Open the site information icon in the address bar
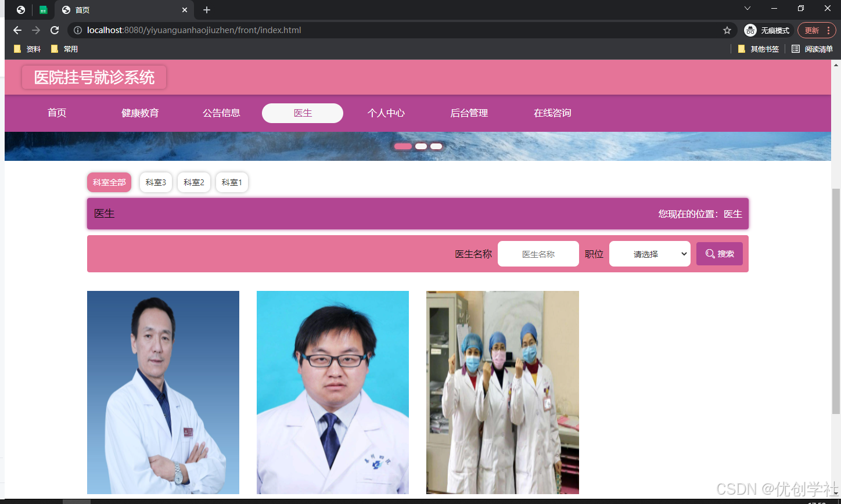The width and height of the screenshot is (841, 504). click(78, 30)
